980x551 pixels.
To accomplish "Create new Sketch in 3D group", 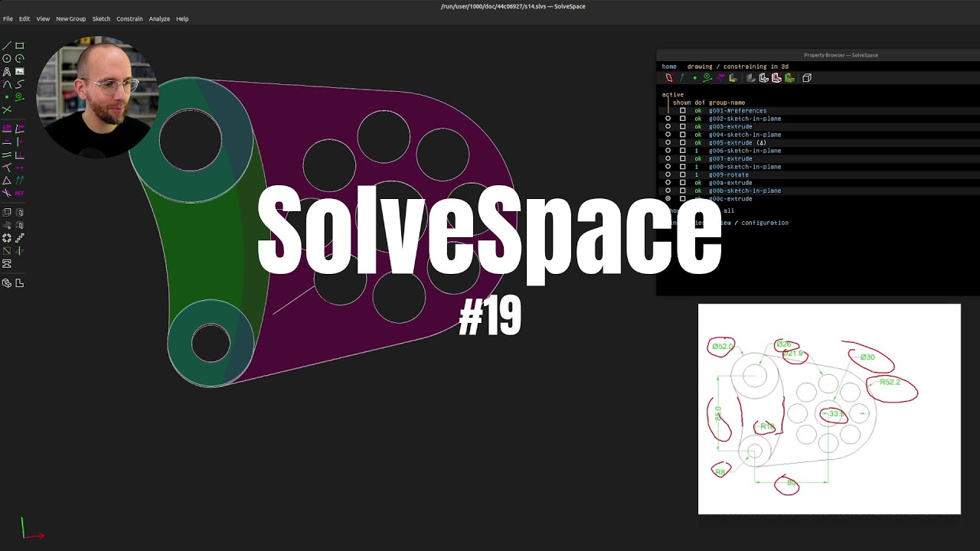I will click(x=20, y=251).
